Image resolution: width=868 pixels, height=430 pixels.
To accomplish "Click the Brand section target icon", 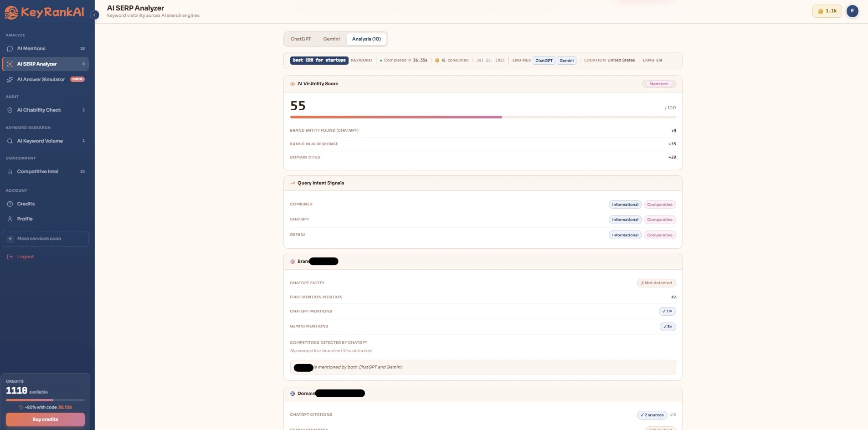I will coord(293,261).
